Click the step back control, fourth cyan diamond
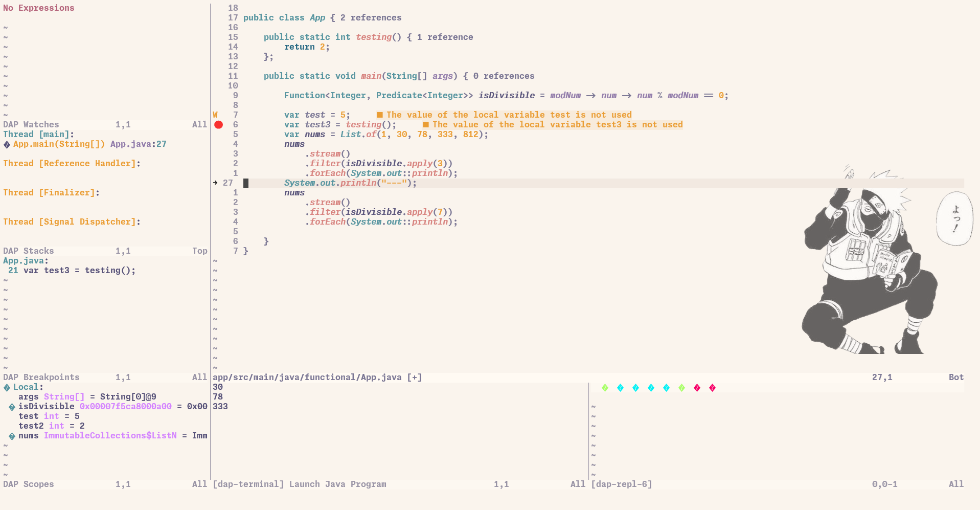Viewport: 980px width, 510px height. [666, 388]
